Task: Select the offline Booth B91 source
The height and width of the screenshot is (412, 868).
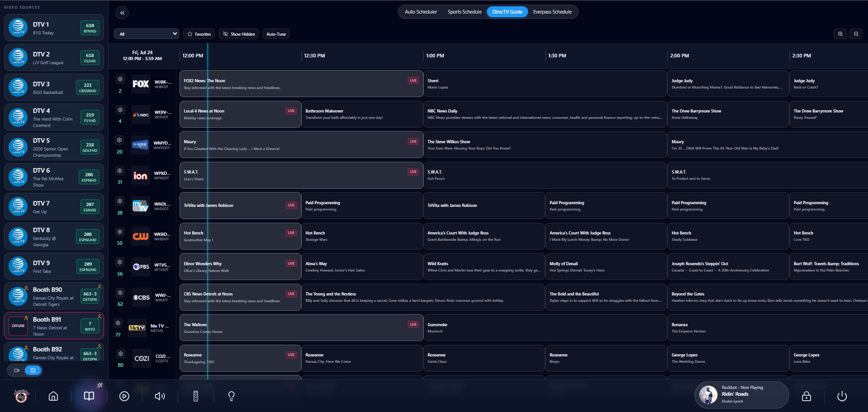Action: 54,326
